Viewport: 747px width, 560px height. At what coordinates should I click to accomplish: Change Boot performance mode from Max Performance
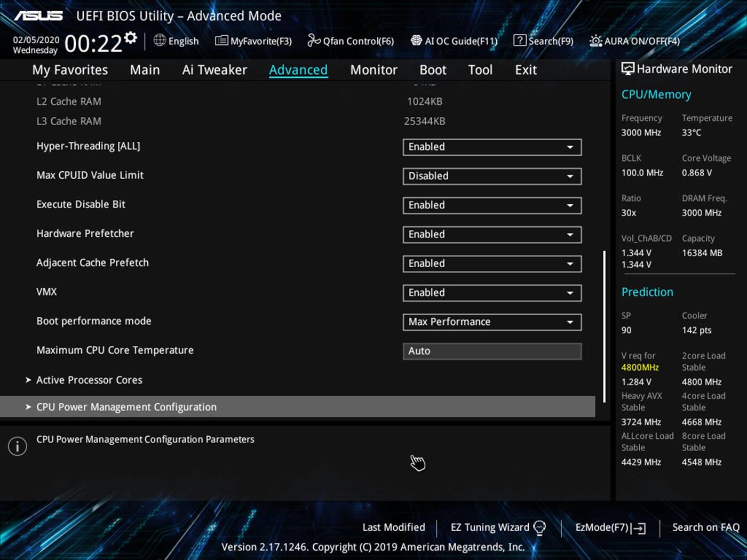tap(491, 322)
